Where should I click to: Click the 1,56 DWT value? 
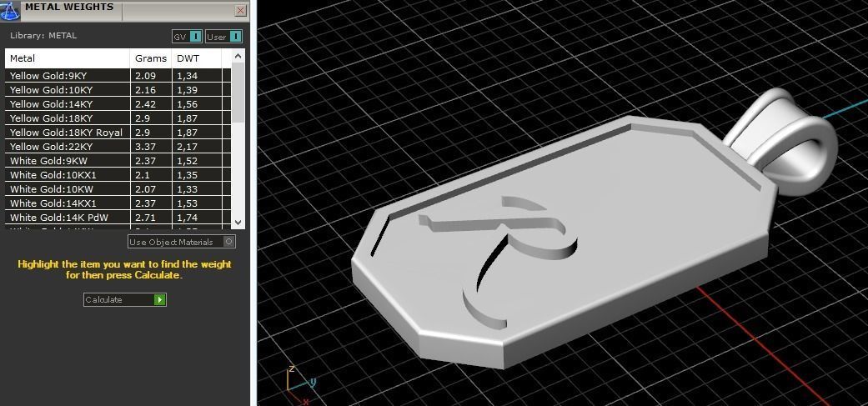pyautogui.click(x=187, y=104)
